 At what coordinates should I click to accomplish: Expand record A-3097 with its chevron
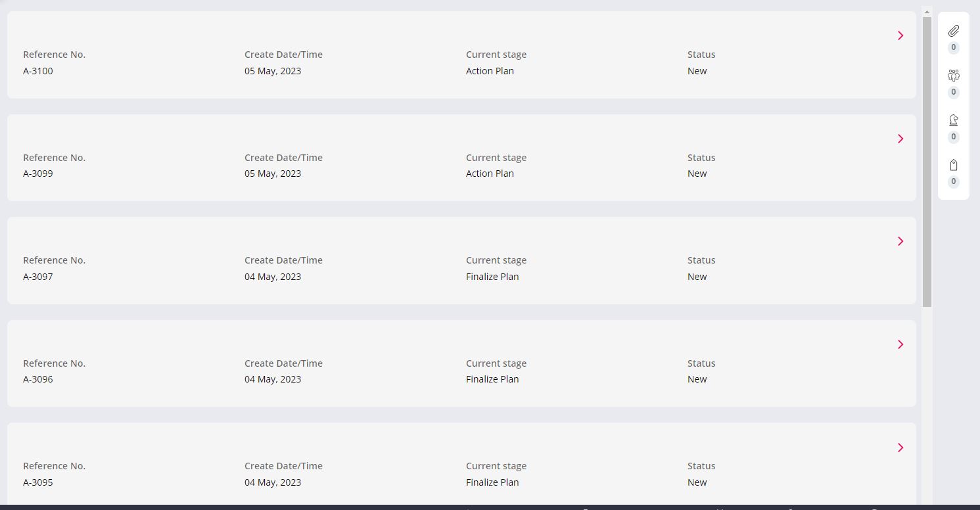(x=900, y=241)
